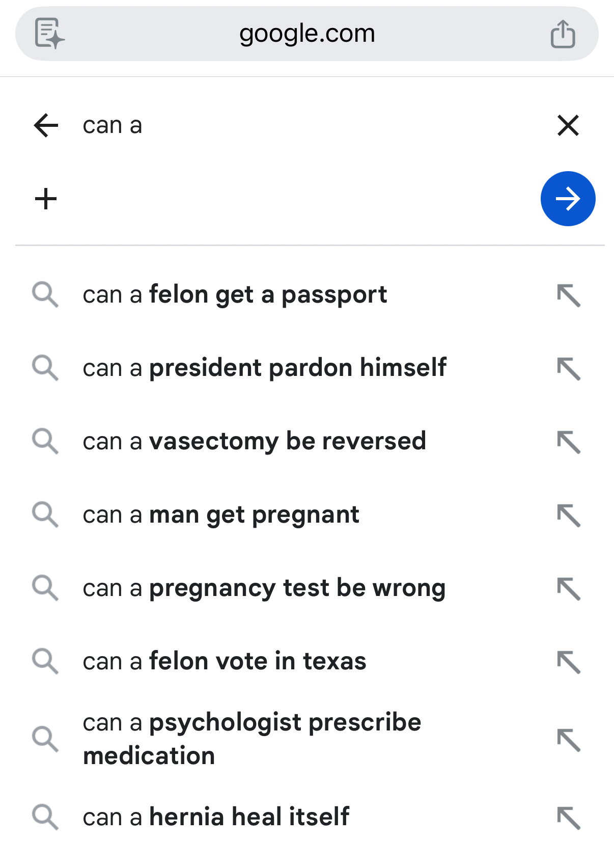
Task: Choose "can a vasectomy be reversed" suggestion
Action: (254, 441)
